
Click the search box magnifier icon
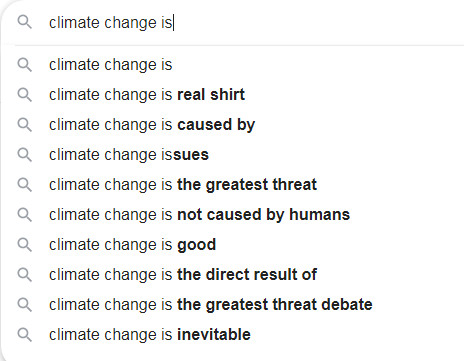coord(24,22)
